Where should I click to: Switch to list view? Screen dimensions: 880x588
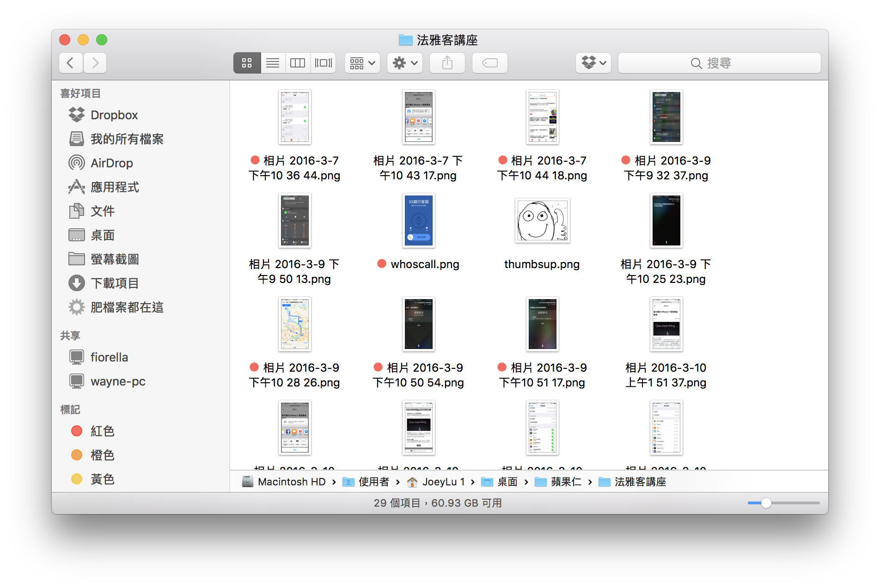coord(273,63)
